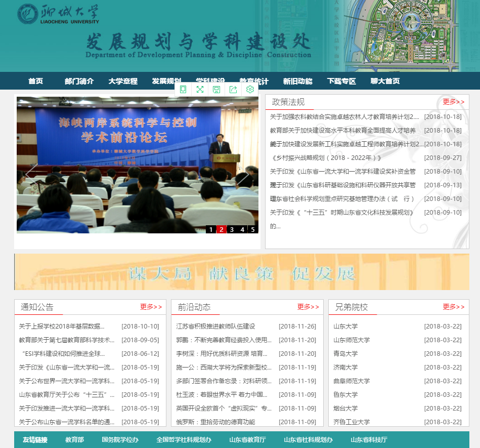Open notice 山东省教育厅关于公布“十三五”

(x=66, y=395)
